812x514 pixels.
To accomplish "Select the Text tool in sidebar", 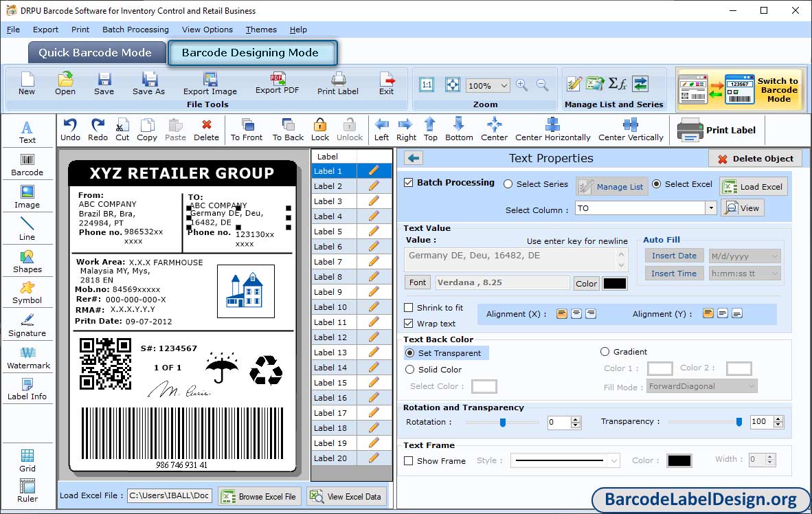I will coord(27,132).
